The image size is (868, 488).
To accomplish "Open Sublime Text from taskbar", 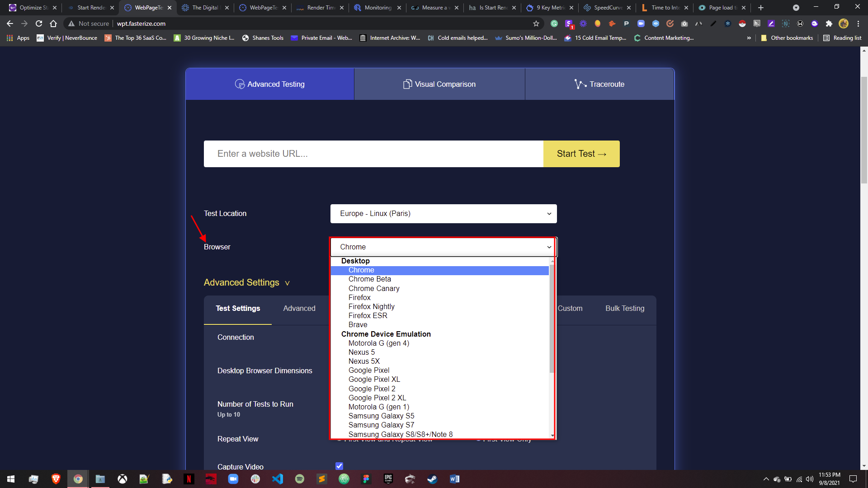I will pos(321,479).
